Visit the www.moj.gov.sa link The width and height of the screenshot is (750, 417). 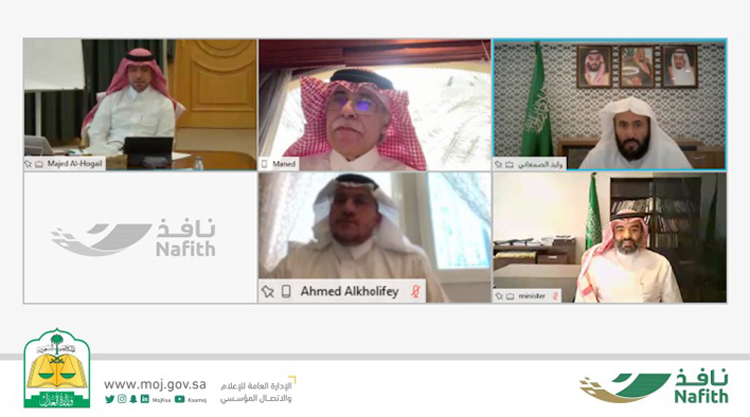click(x=155, y=384)
